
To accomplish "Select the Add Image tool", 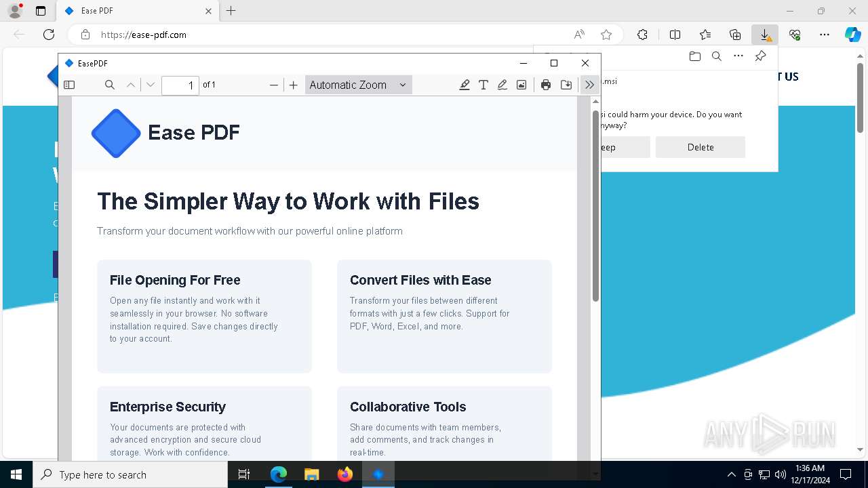I will coord(521,85).
